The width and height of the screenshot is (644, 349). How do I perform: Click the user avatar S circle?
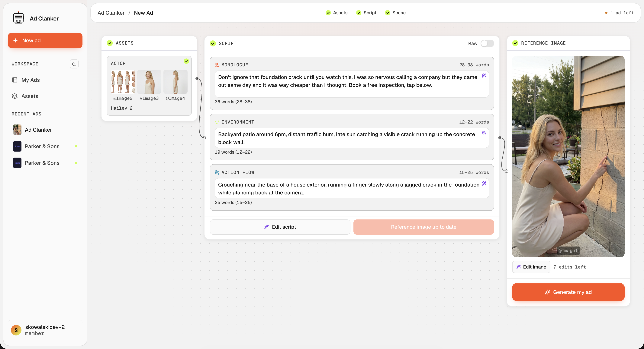pyautogui.click(x=16, y=330)
